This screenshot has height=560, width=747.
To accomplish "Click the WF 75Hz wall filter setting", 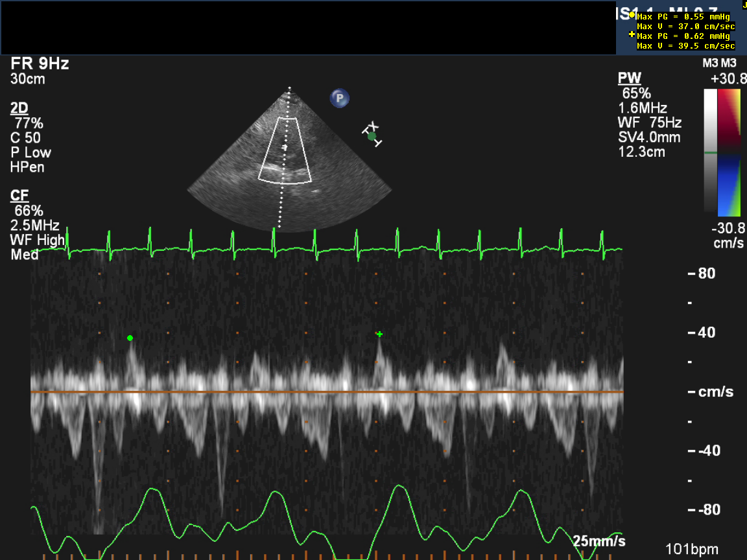I will [x=650, y=122].
